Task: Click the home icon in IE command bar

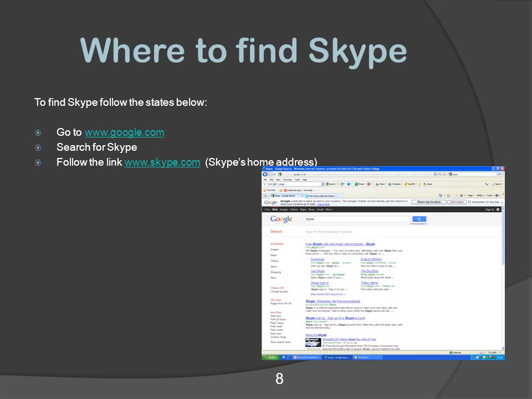Action: point(441,196)
